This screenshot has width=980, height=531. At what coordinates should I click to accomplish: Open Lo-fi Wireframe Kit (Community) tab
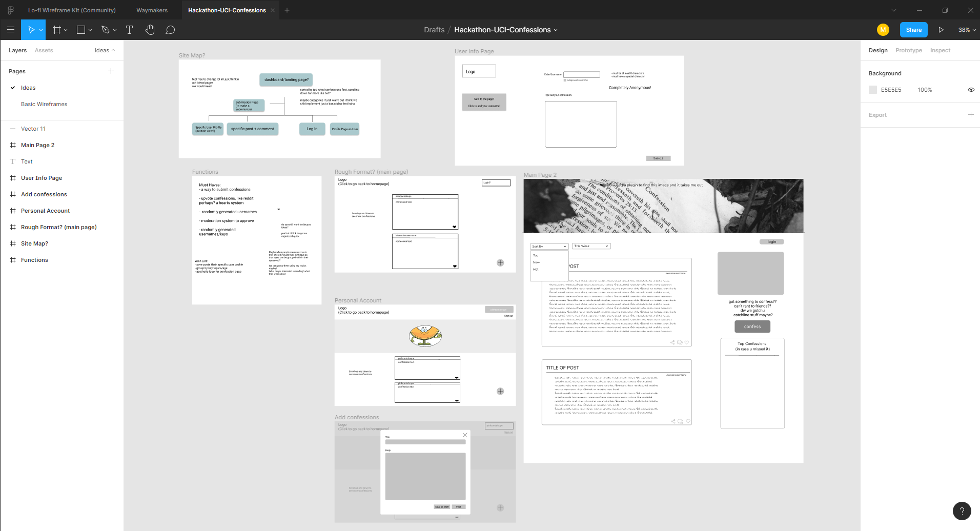72,10
